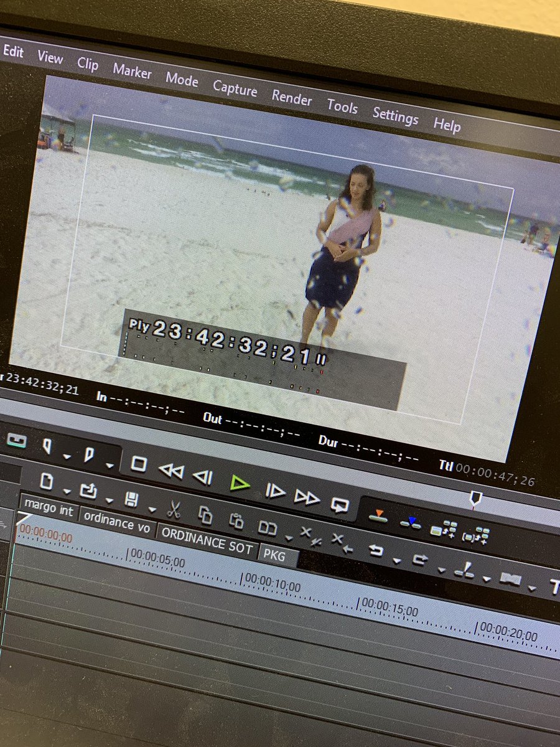Switch to the ORDINANCE SOT sequence tab
Viewport: 560px width, 747px height.
[x=207, y=540]
